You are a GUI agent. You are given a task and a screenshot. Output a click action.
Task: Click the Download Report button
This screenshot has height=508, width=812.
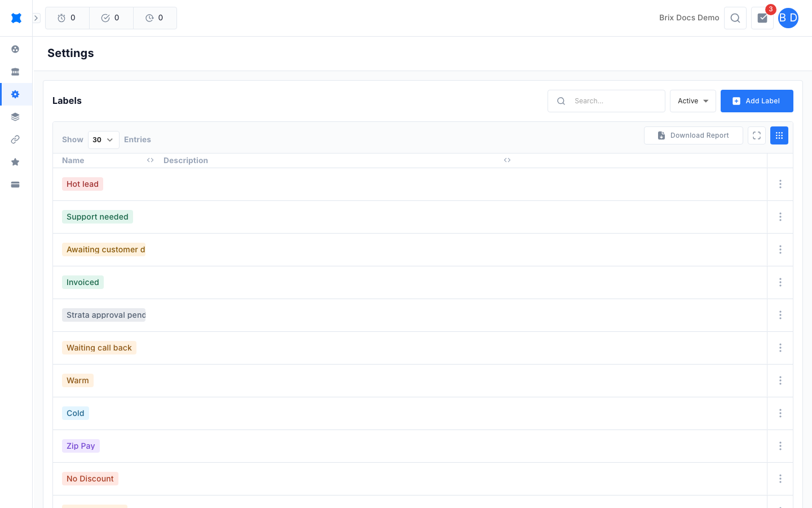694,135
